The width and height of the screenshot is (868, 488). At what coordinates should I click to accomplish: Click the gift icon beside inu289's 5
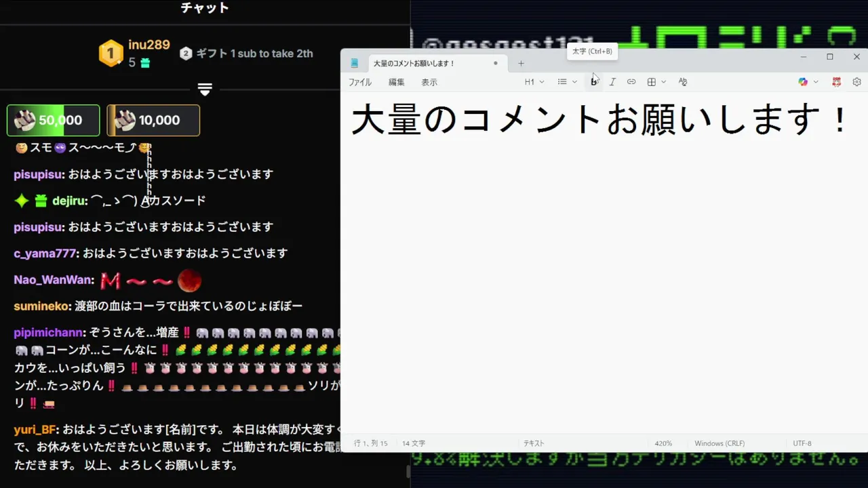coord(145,63)
